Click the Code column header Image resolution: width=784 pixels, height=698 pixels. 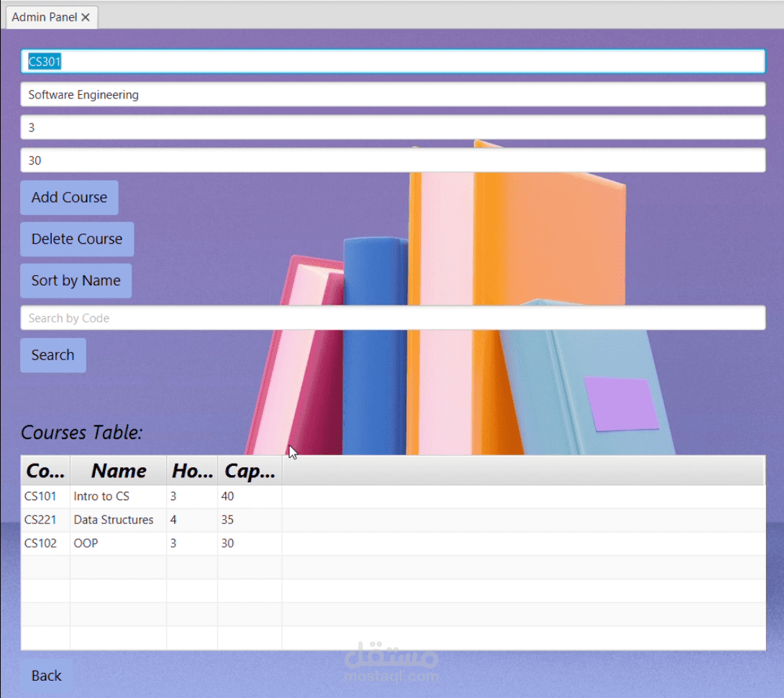pyautogui.click(x=45, y=471)
